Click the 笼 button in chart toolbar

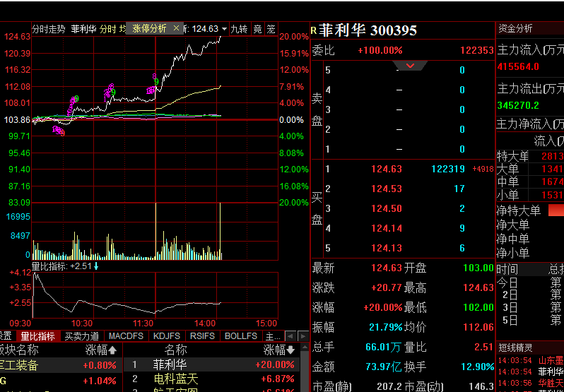(271, 29)
